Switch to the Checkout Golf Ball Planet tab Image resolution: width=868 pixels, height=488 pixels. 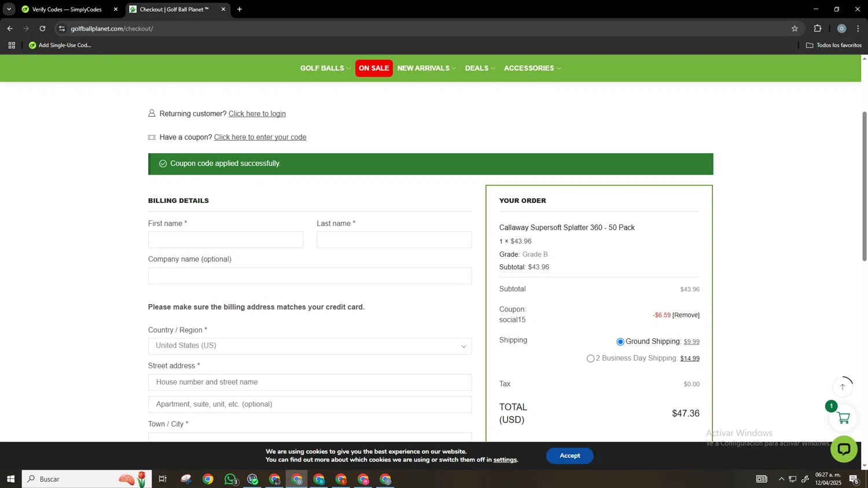[x=174, y=9]
